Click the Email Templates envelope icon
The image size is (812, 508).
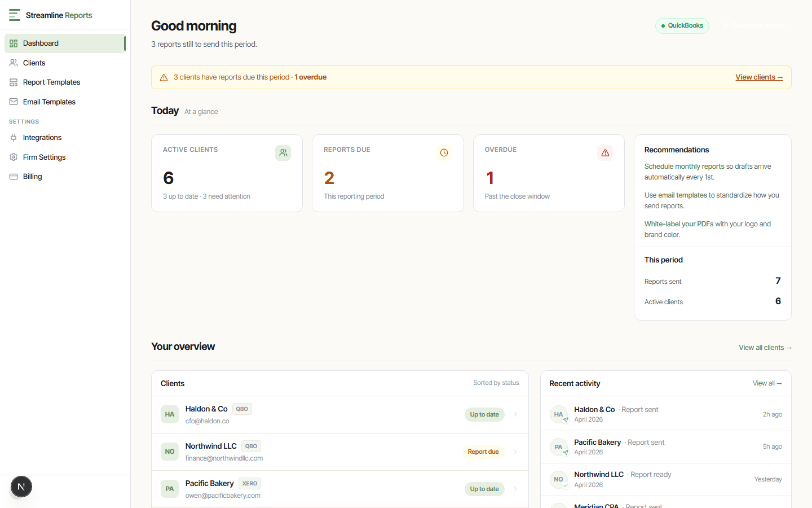point(14,102)
